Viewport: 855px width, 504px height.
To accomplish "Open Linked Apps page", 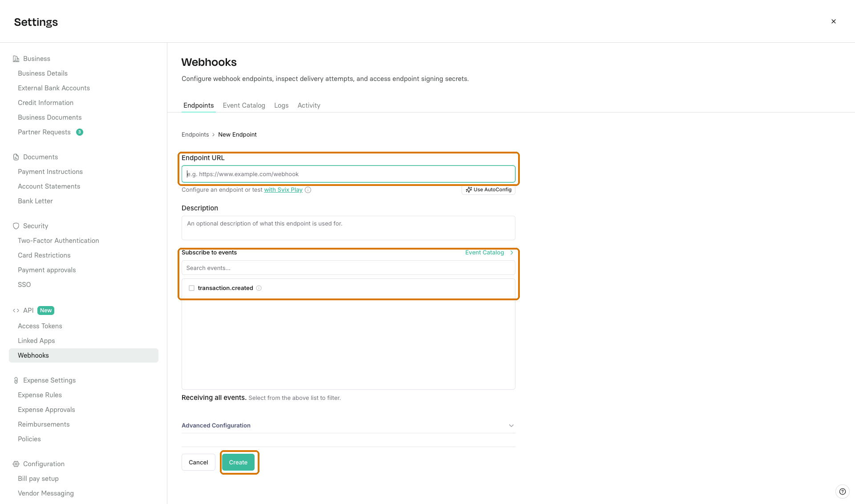I will point(36,341).
